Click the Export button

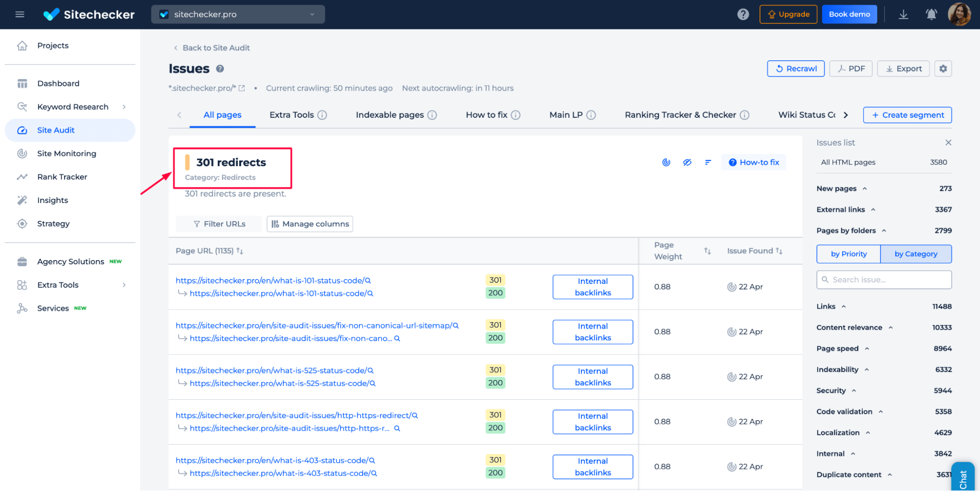(903, 69)
